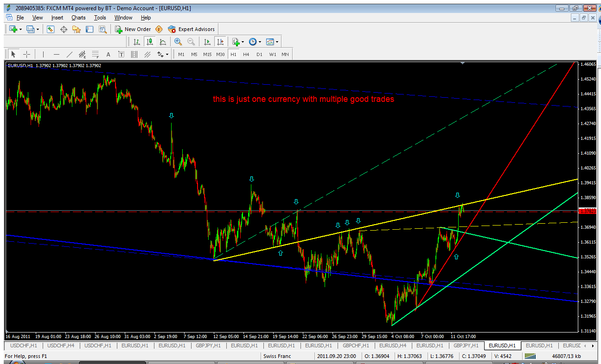Expand the Templates dropdown

click(277, 42)
